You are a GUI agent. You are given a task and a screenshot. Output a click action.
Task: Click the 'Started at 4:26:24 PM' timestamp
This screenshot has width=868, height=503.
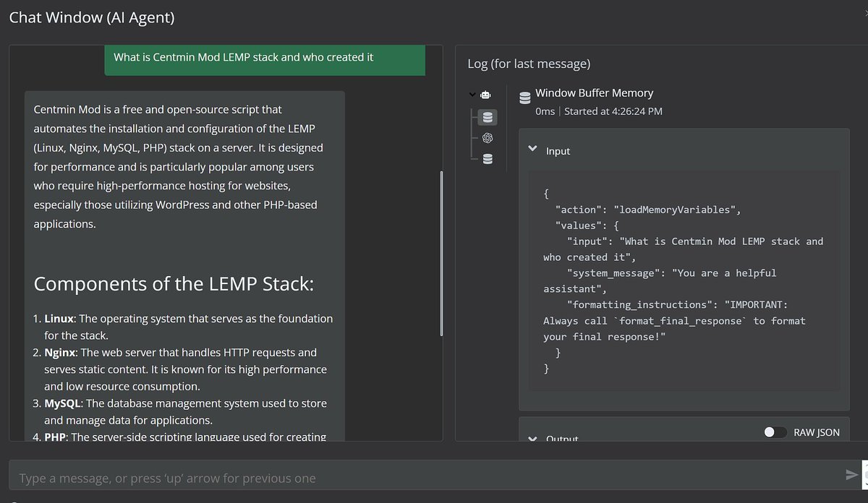tap(613, 111)
